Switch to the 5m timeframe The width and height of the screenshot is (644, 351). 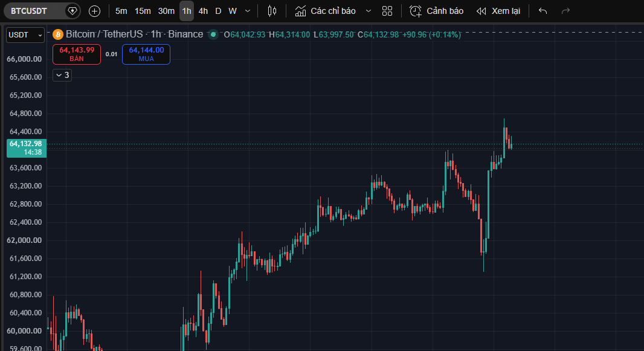point(121,11)
